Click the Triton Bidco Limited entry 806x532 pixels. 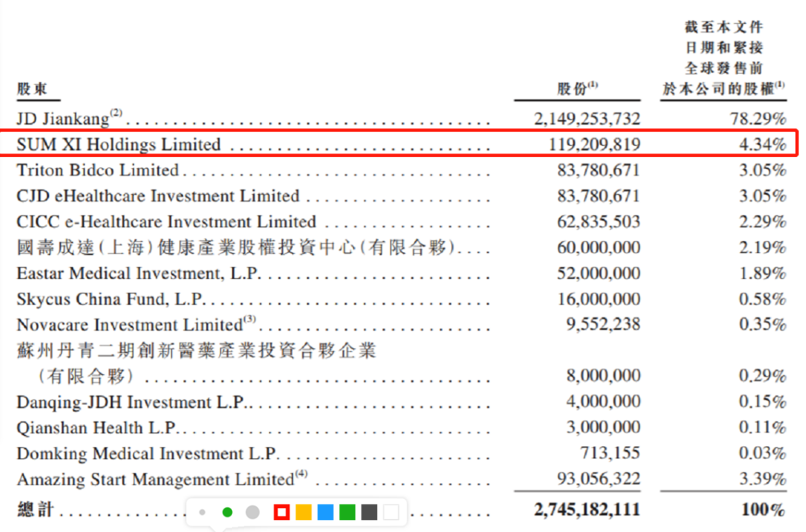point(97,170)
